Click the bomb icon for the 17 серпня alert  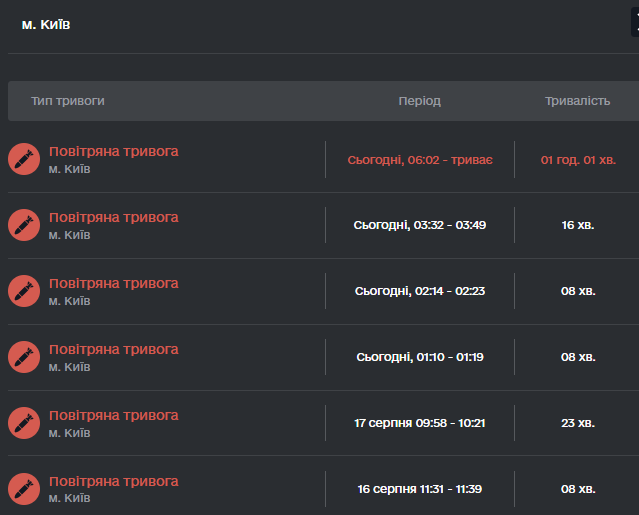pyautogui.click(x=24, y=423)
